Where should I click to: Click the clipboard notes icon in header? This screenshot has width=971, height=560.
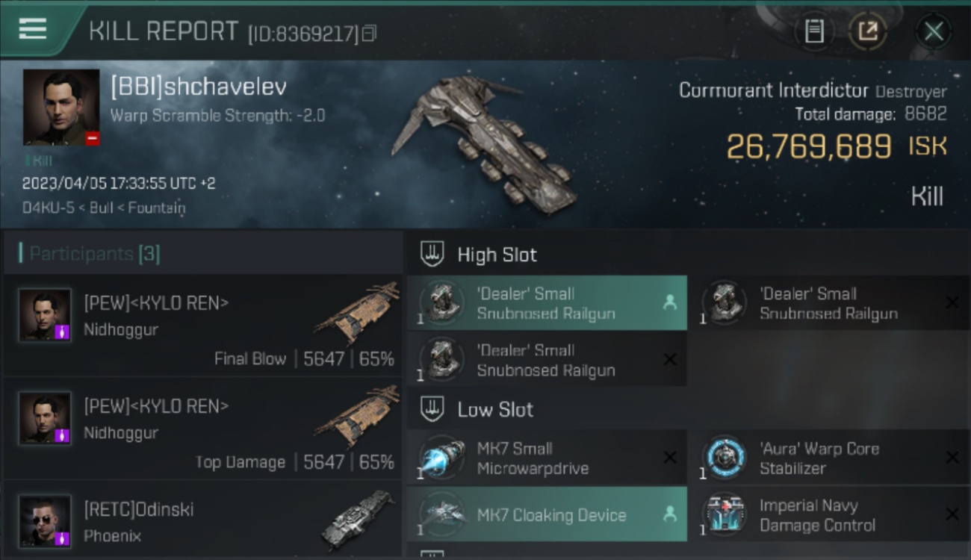tap(814, 31)
